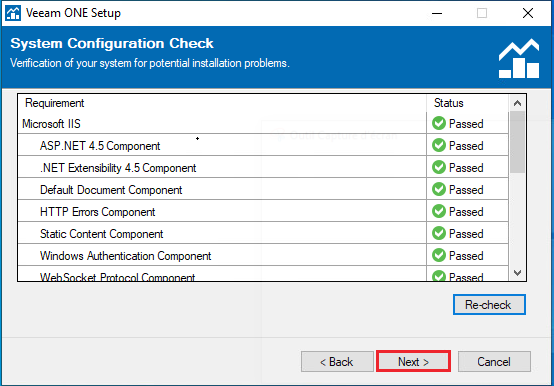This screenshot has width=554, height=386.
Task: Select the Default Document Component row
Action: pyautogui.click(x=263, y=189)
